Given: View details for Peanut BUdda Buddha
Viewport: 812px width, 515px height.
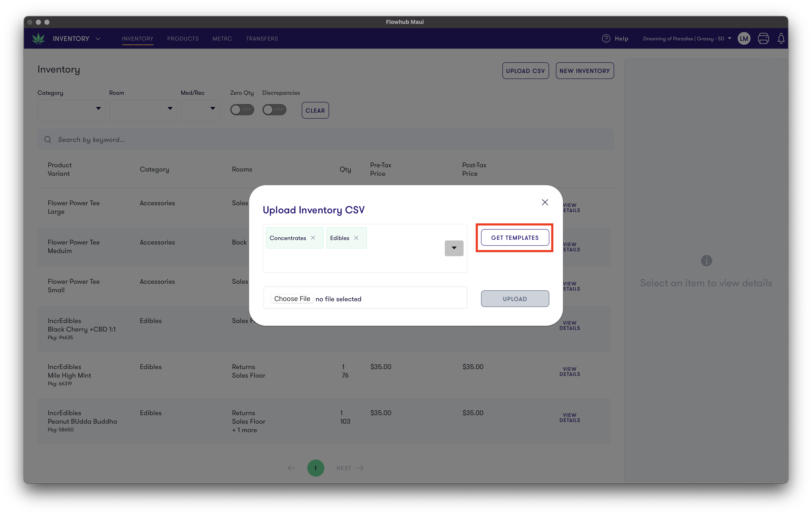Looking at the screenshot, I should point(570,418).
